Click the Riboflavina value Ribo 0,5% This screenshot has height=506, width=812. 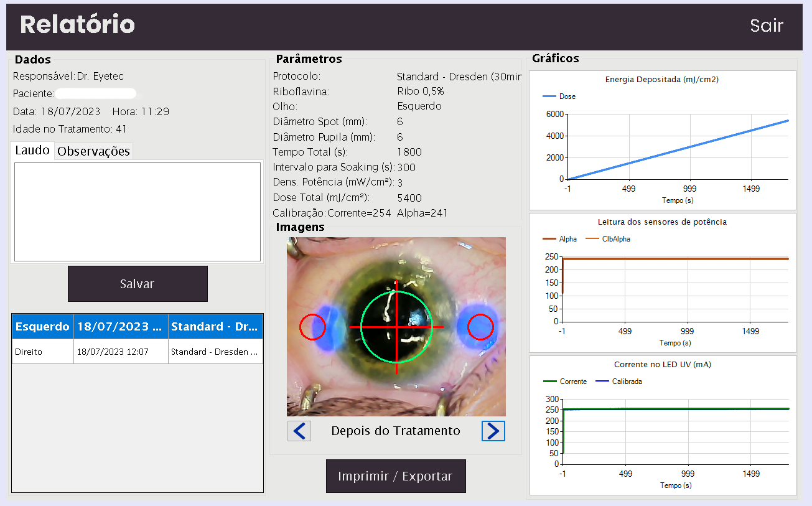[421, 91]
